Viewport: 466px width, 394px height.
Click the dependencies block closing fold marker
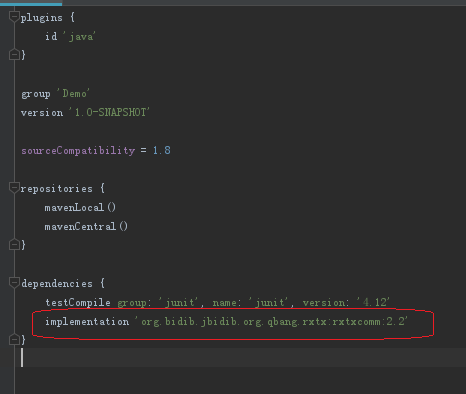point(14,340)
